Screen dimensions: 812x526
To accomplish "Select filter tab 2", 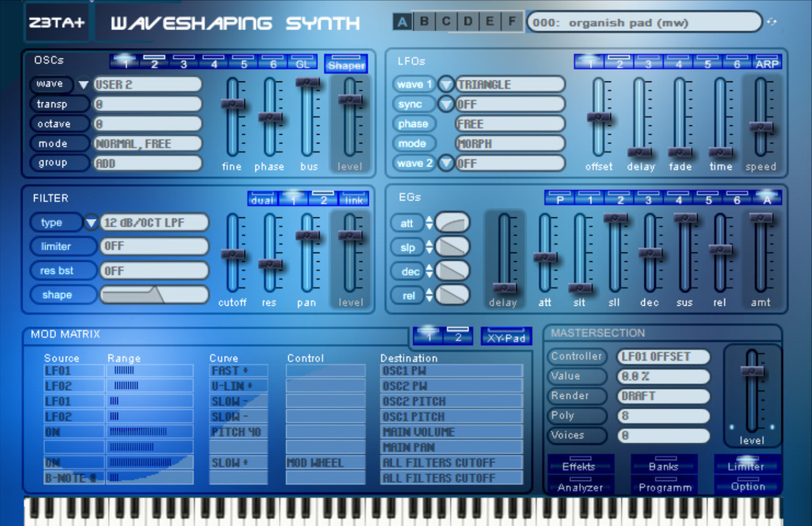I will pyautogui.click(x=323, y=198).
